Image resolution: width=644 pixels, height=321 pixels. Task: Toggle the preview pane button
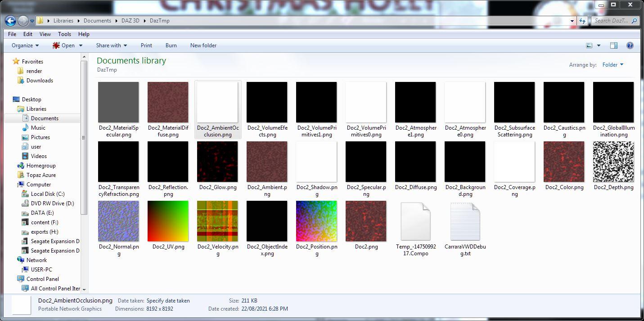click(x=613, y=45)
